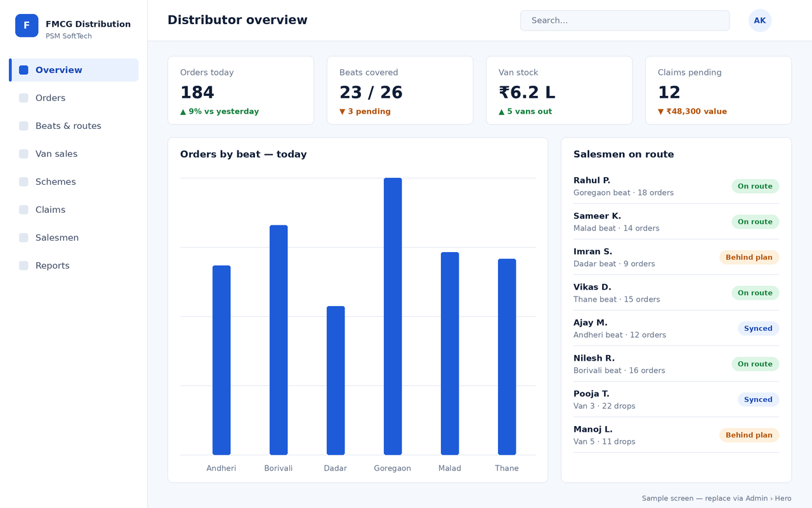Click the Salesmen sidebar icon
Viewport: 812px width, 508px height.
coord(23,237)
